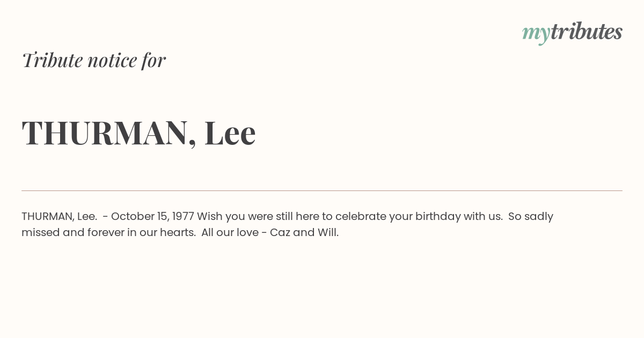
Task: Click the signature "Caz and Will"
Action: pyautogui.click(x=304, y=233)
